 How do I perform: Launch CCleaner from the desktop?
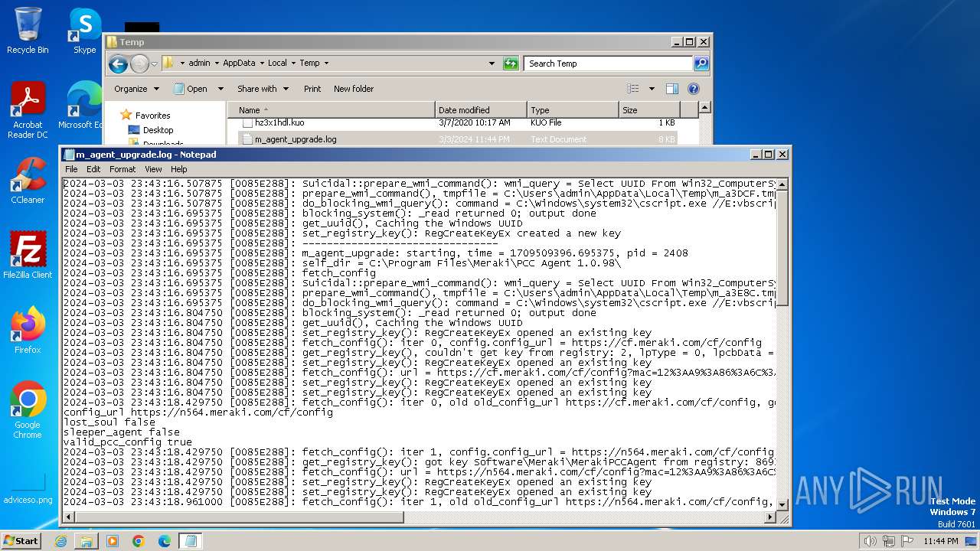click(x=28, y=181)
